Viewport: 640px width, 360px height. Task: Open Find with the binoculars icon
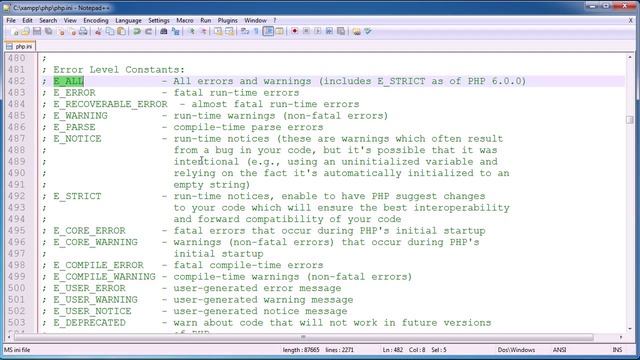(164, 31)
